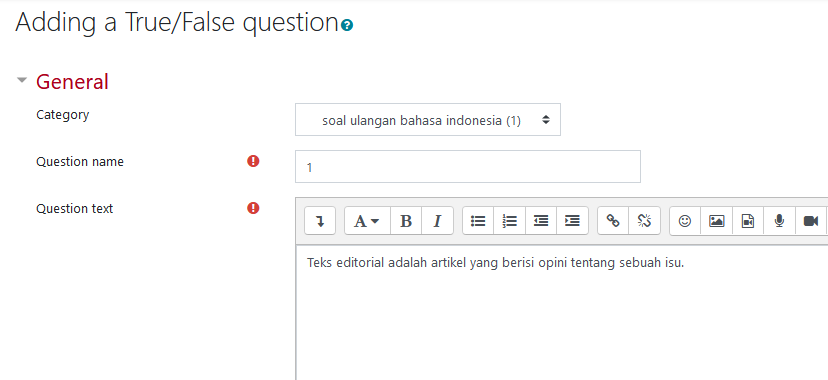
Task: Click the 'General' section heading
Action: pos(72,82)
